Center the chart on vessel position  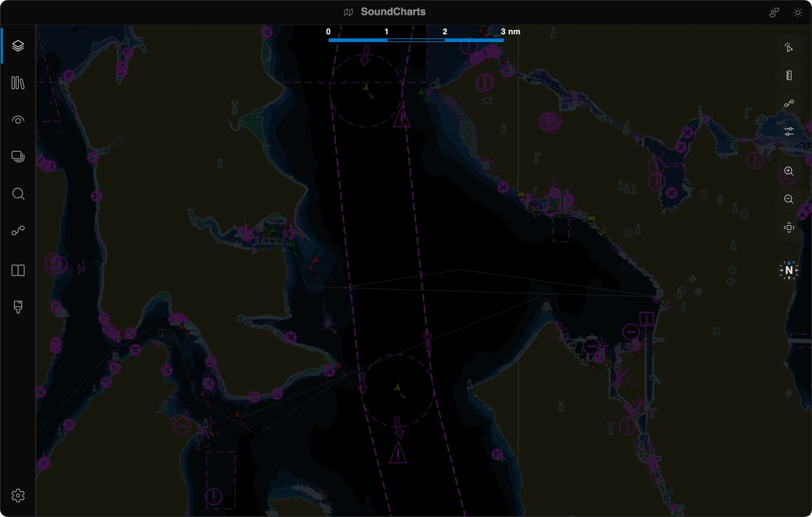(x=789, y=227)
